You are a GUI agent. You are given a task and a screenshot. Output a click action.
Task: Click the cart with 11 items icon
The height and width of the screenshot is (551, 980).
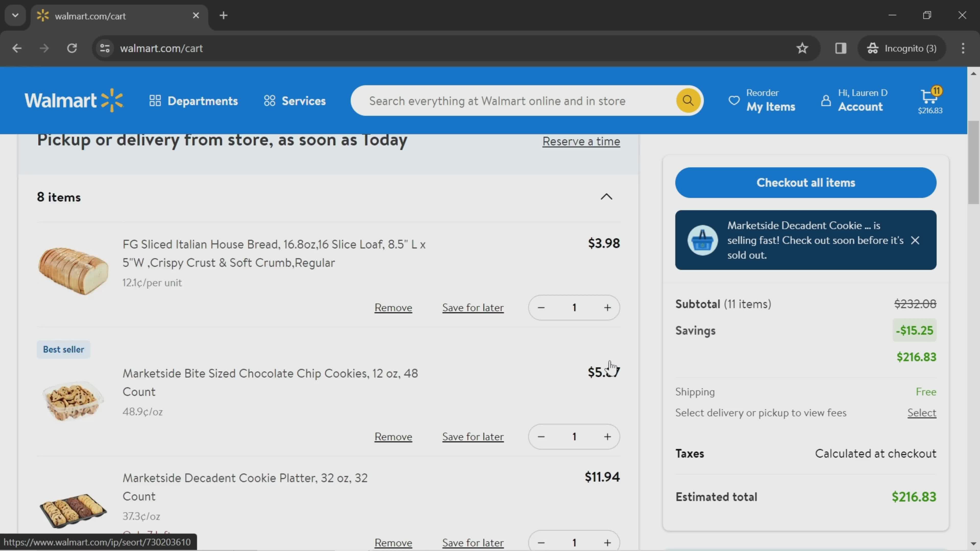(929, 100)
